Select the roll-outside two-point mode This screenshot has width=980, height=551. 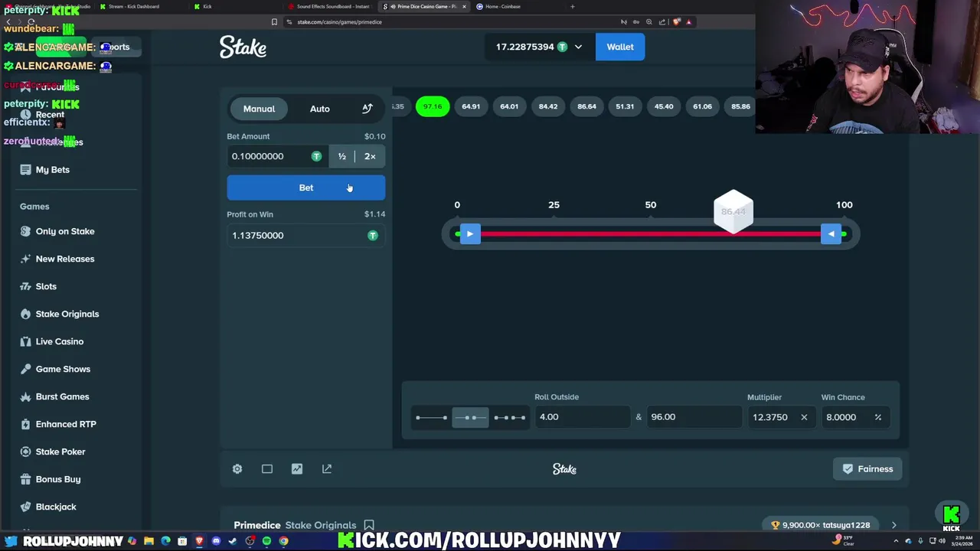pyautogui.click(x=470, y=417)
